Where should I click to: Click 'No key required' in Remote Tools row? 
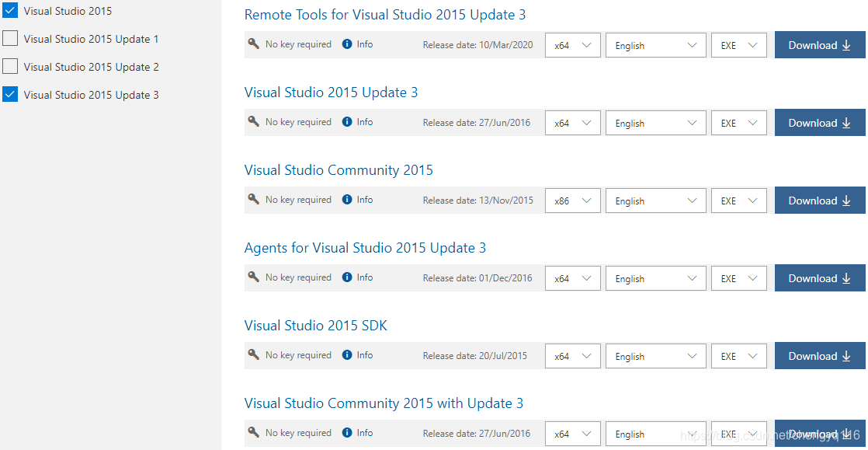click(298, 44)
